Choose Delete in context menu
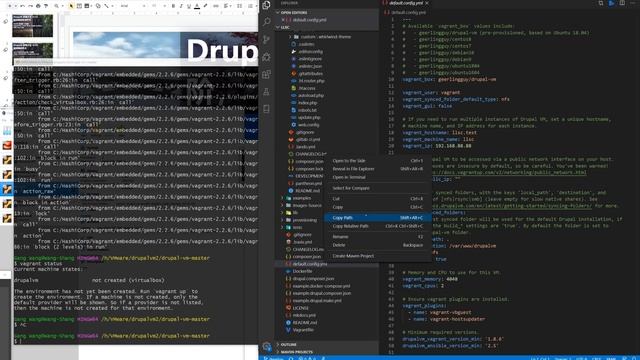 [378, 245]
